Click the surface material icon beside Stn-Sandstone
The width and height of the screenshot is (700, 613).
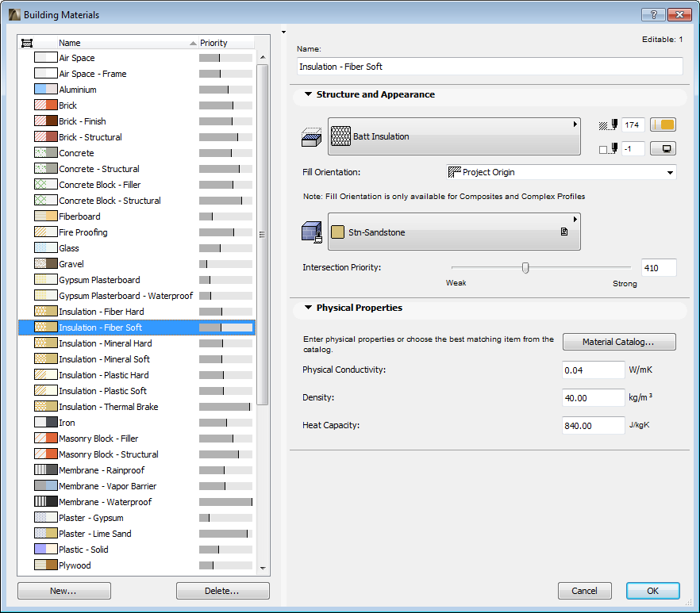pos(312,232)
